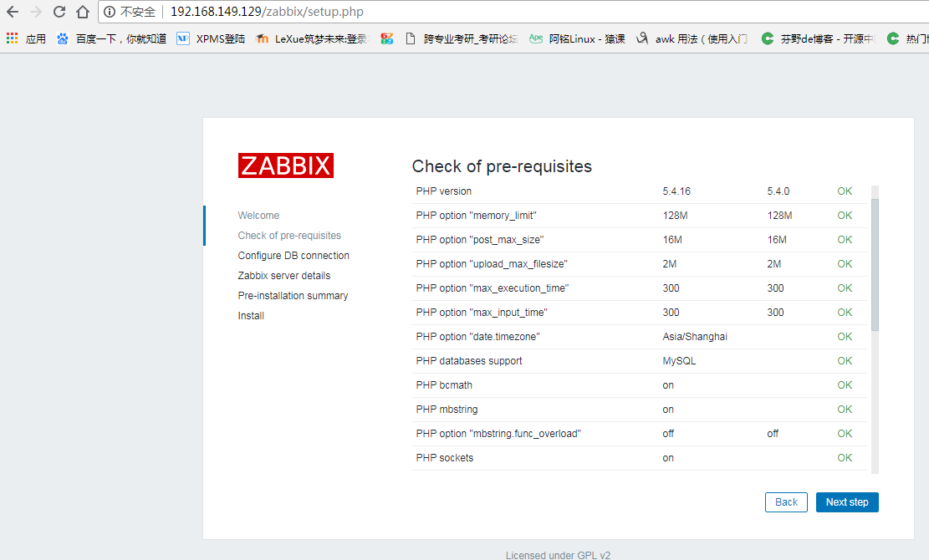929x560 pixels.
Task: Select the Welcome step in sidebar
Action: pyautogui.click(x=258, y=216)
